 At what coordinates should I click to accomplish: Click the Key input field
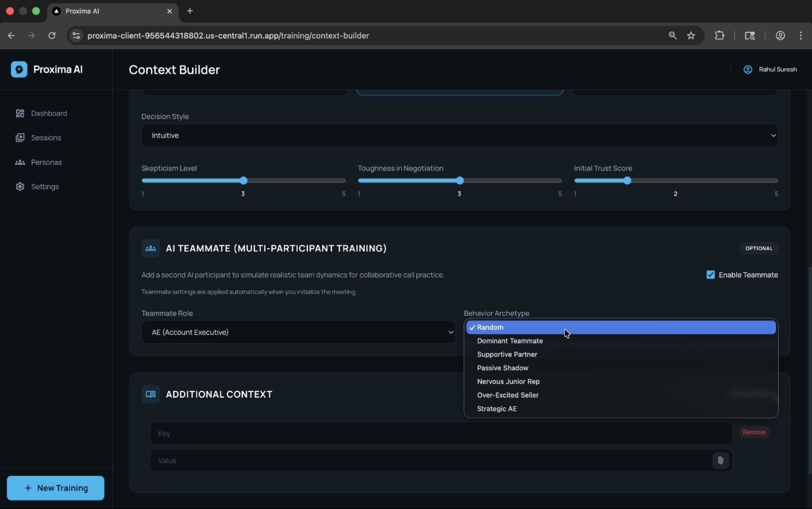pos(441,433)
